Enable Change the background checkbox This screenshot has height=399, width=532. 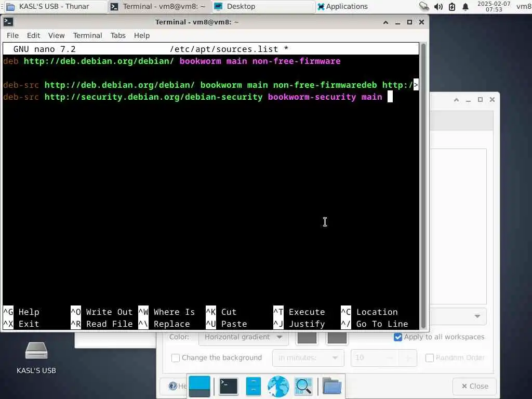176,358
